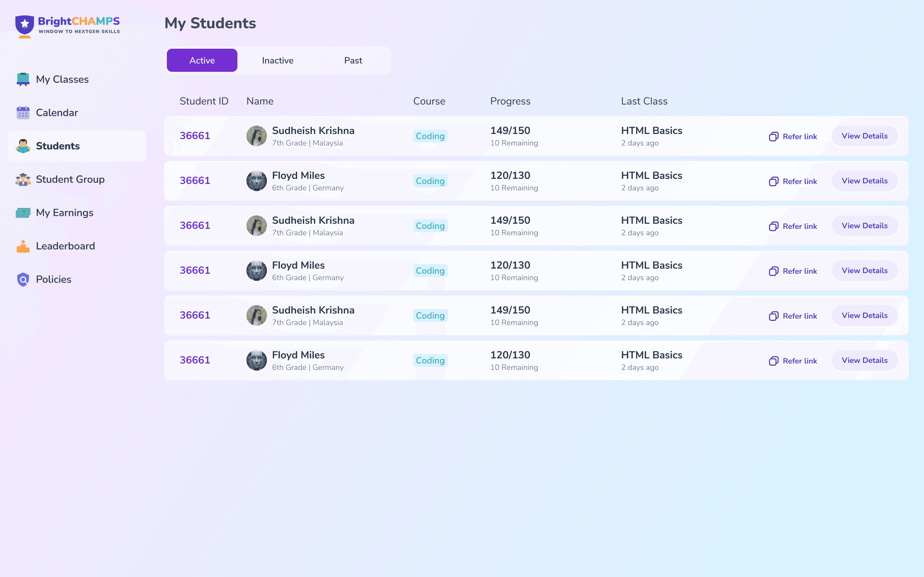Click student ID 36661 in first row
Image resolution: width=924 pixels, height=577 pixels.
click(x=195, y=136)
